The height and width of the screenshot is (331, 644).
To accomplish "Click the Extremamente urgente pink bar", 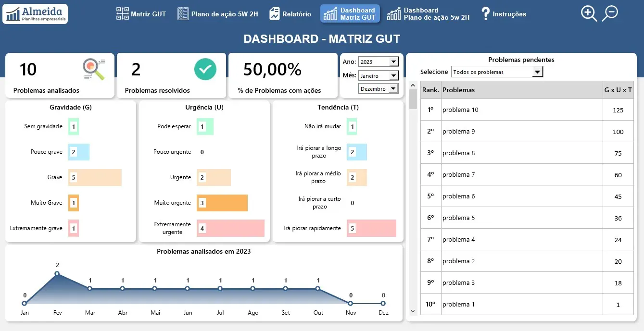I will (x=230, y=228).
